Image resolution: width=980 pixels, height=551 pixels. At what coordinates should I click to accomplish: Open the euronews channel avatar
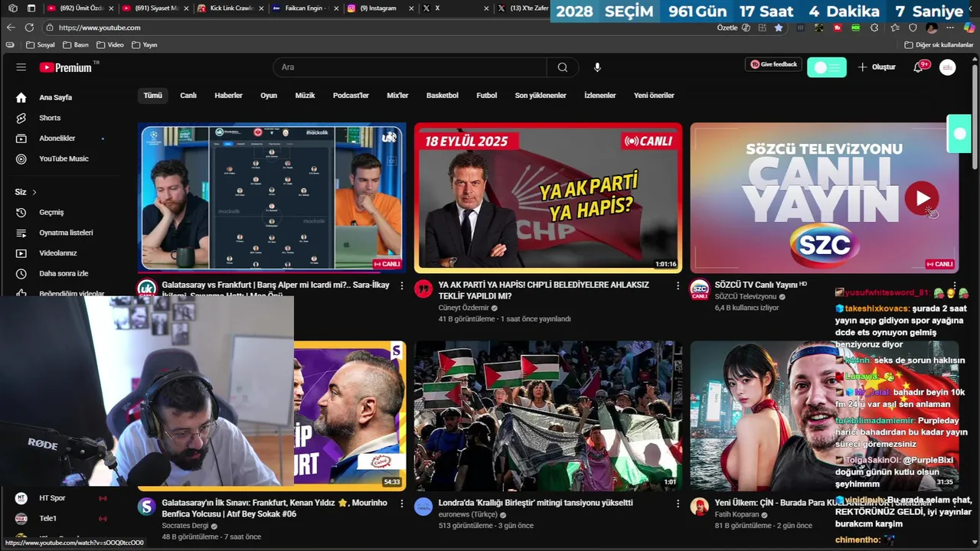423,507
